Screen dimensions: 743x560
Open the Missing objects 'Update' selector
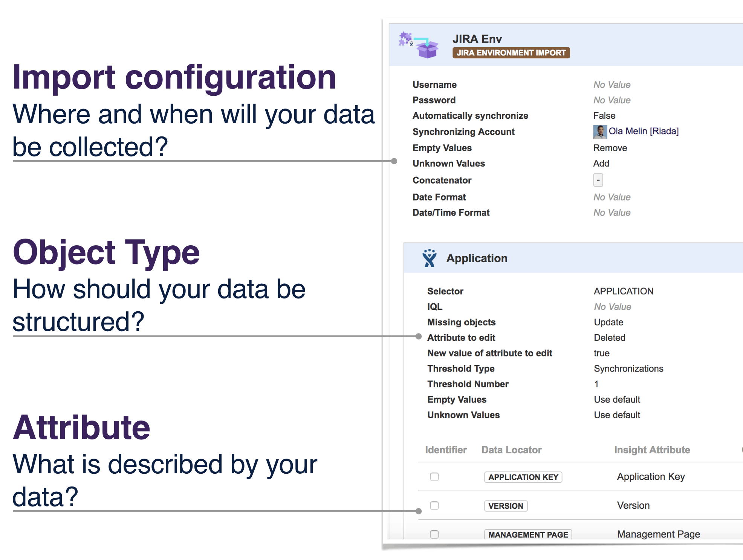(x=608, y=322)
